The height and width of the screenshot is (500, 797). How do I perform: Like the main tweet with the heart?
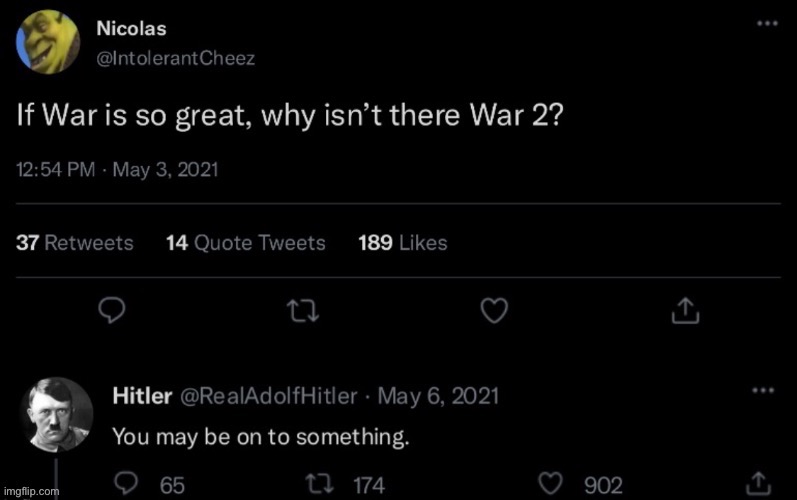click(x=491, y=313)
